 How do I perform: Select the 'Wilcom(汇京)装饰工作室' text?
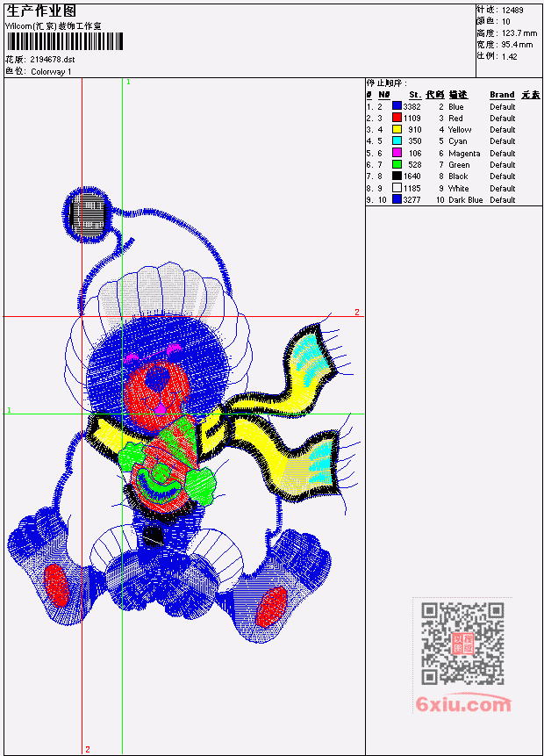pyautogui.click(x=53, y=26)
